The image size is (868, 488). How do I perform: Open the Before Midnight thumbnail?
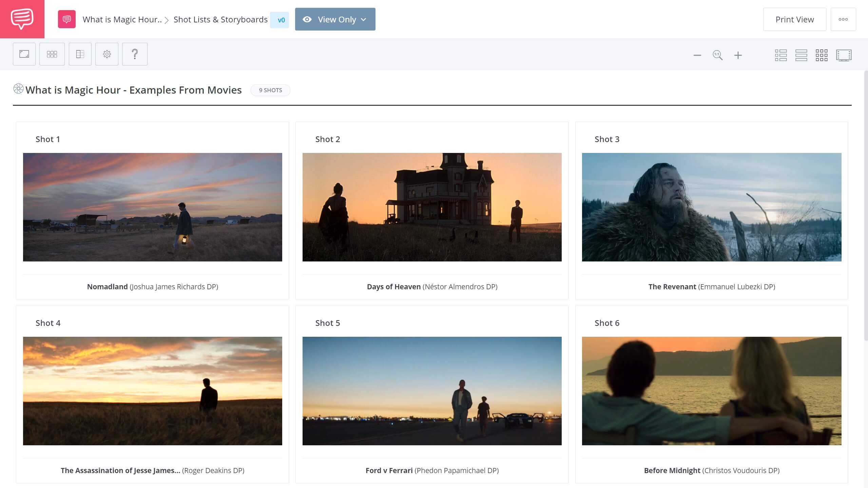(x=712, y=391)
